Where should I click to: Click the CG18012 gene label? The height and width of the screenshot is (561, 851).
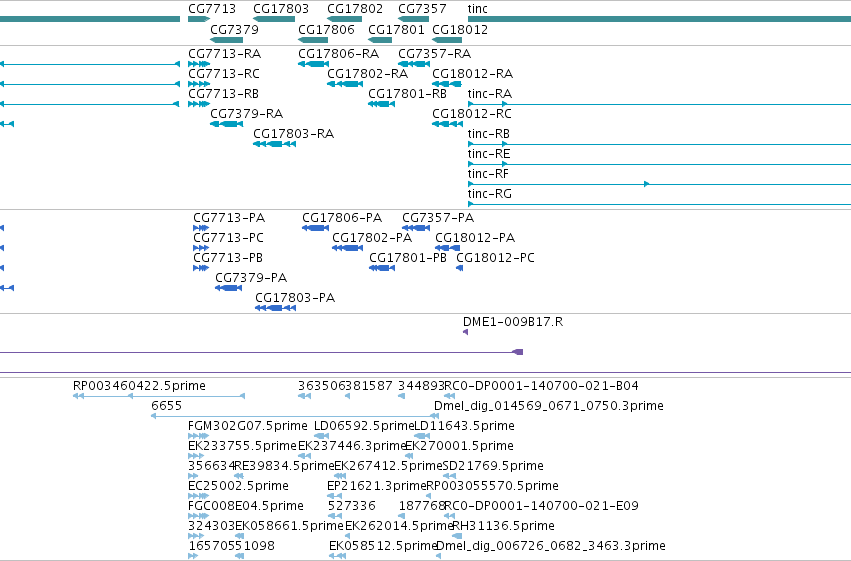pyautogui.click(x=460, y=29)
